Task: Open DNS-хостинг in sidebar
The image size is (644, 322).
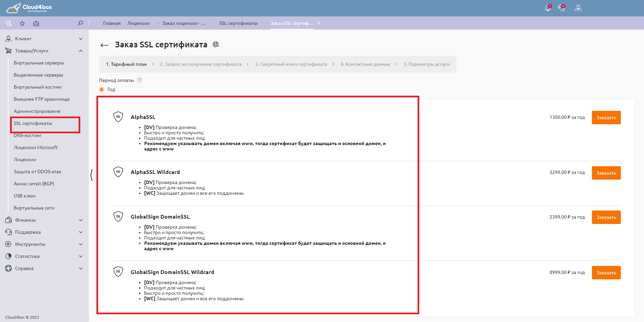Action: pyautogui.click(x=28, y=135)
